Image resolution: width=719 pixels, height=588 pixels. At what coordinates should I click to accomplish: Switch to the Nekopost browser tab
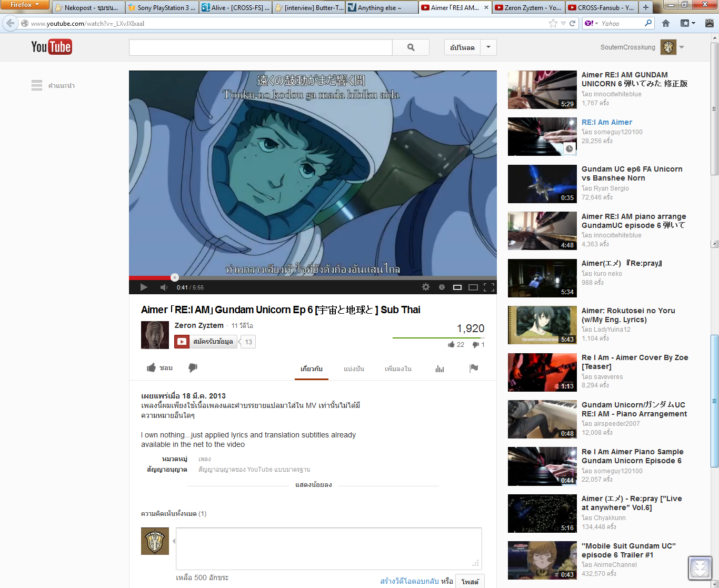(88, 7)
